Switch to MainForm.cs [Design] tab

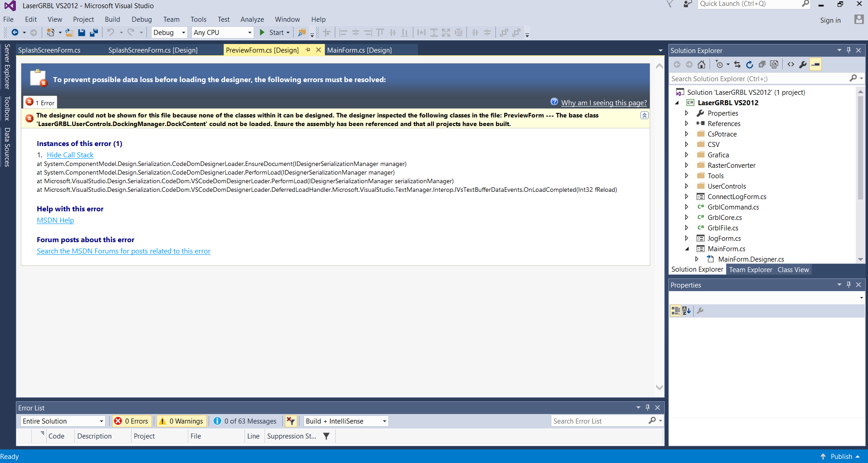click(359, 50)
